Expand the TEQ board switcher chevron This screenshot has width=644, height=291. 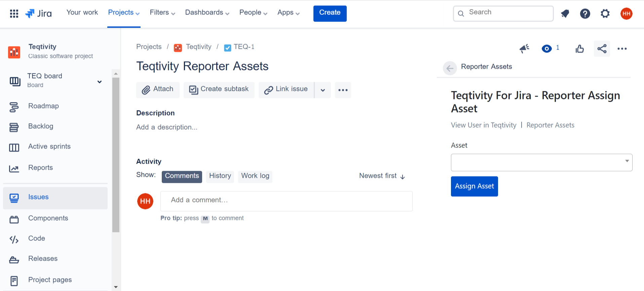click(x=100, y=82)
